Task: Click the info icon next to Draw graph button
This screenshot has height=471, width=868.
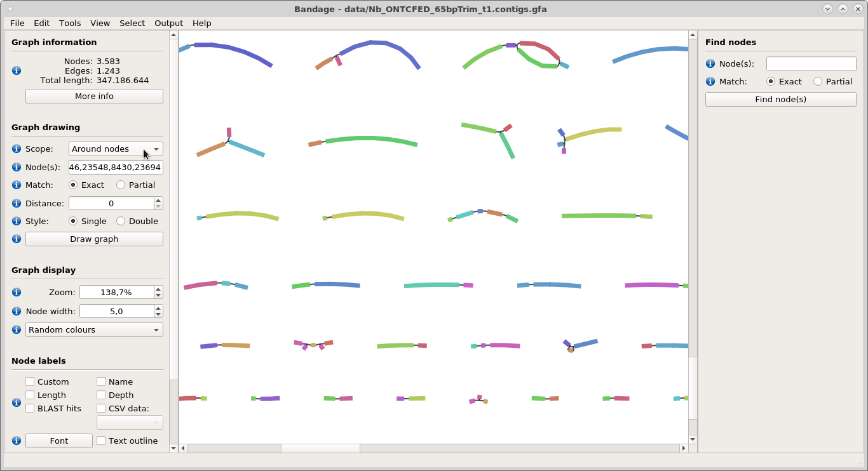Action: pyautogui.click(x=17, y=239)
